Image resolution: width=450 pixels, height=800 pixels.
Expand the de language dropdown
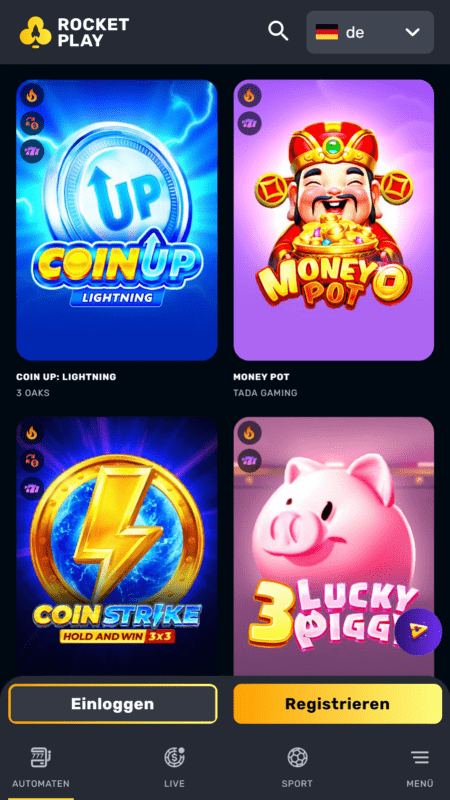click(370, 32)
